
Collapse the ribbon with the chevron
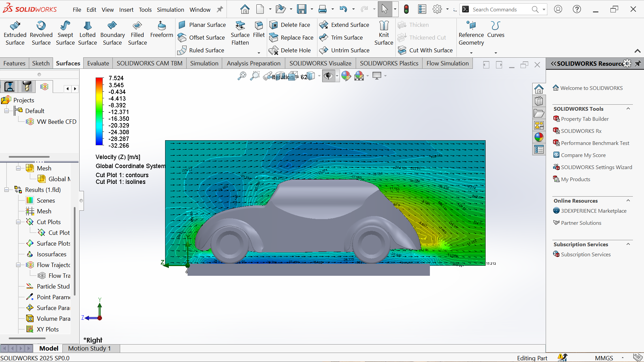pos(637,51)
